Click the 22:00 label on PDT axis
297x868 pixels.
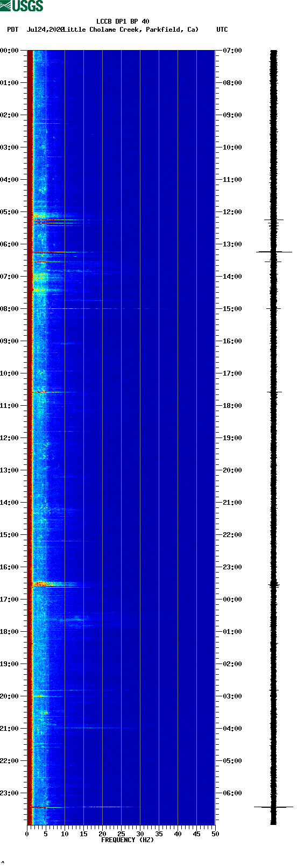[x=10, y=761]
